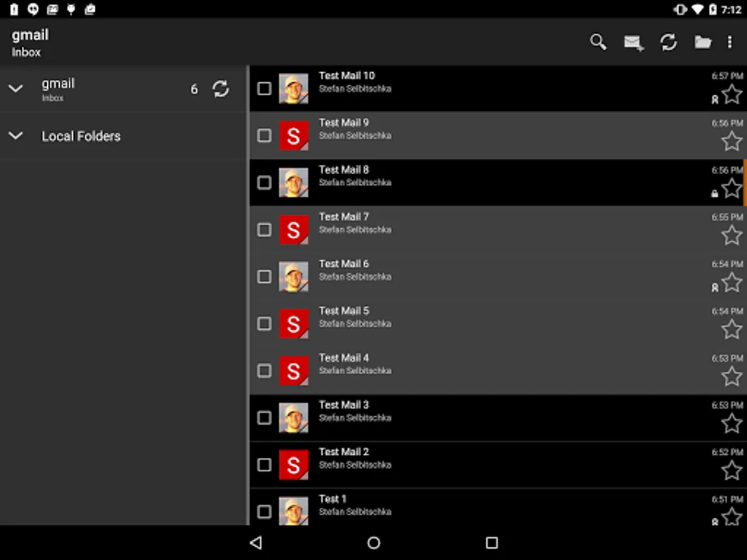Tap red S avatar of Test Mail 9

point(293,136)
